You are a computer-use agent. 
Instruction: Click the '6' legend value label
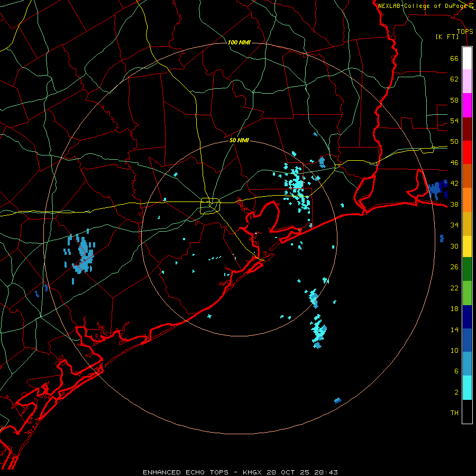click(x=456, y=371)
